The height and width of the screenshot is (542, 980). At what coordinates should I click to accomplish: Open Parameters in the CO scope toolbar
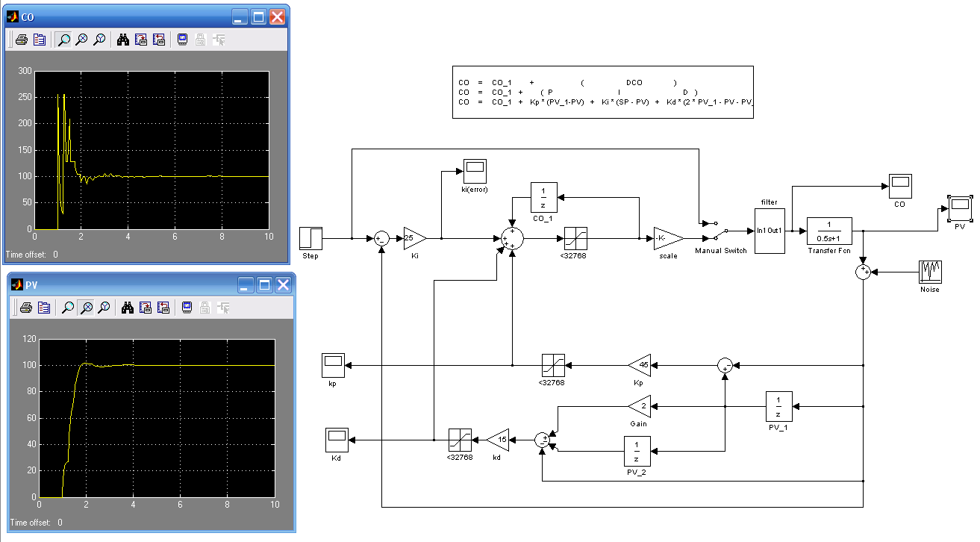[40, 40]
